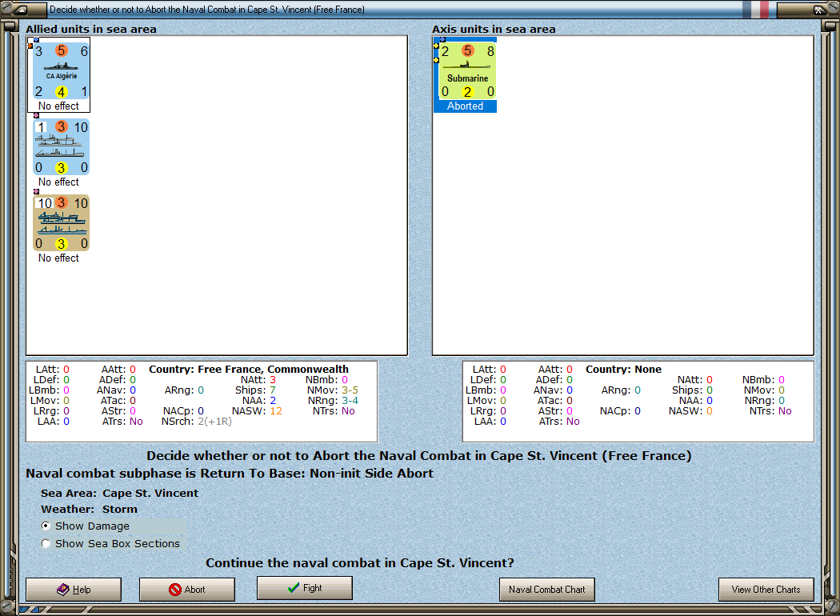Viewport: 840px width, 616px height.
Task: Click the Allied Ships value 7
Action: point(273,390)
